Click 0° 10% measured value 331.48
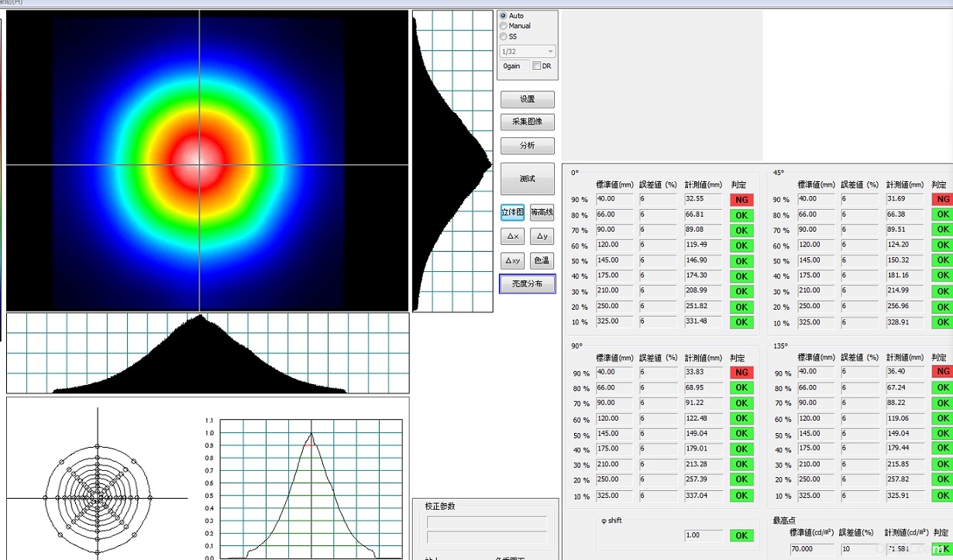Image resolution: width=953 pixels, height=560 pixels. click(x=704, y=321)
